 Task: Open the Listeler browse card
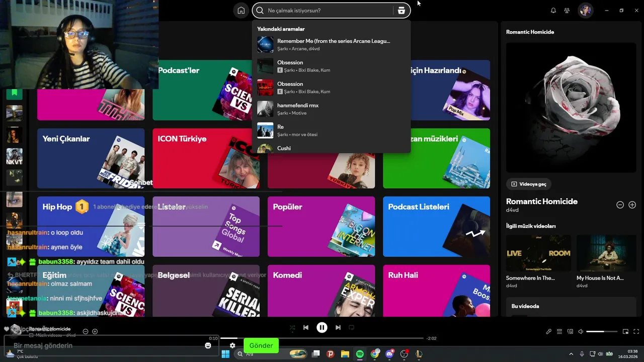206,226
